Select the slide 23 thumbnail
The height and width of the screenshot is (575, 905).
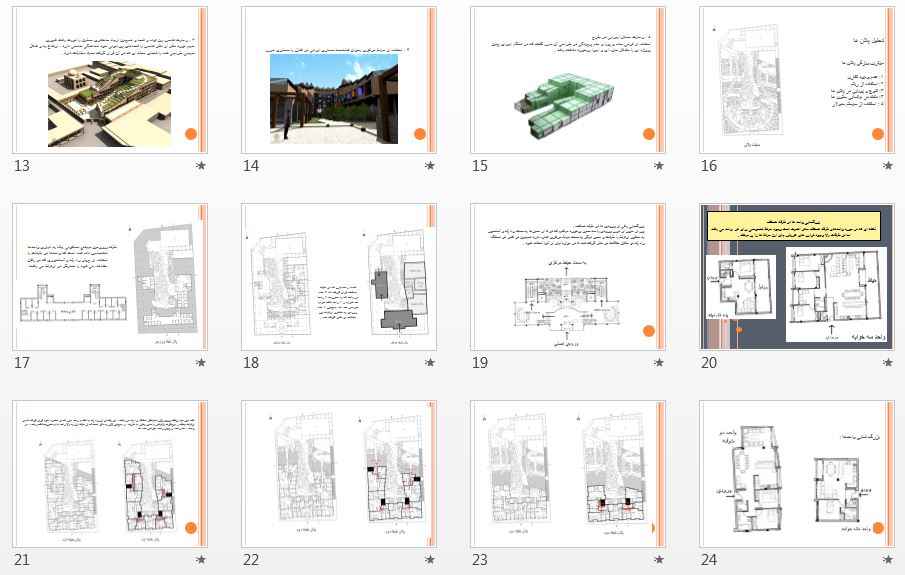click(x=568, y=474)
